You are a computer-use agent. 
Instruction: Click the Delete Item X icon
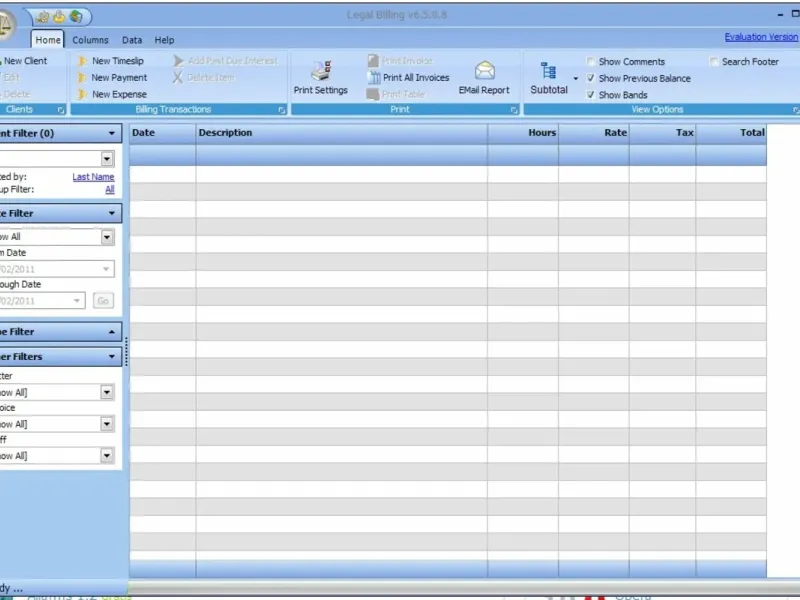[x=178, y=78]
